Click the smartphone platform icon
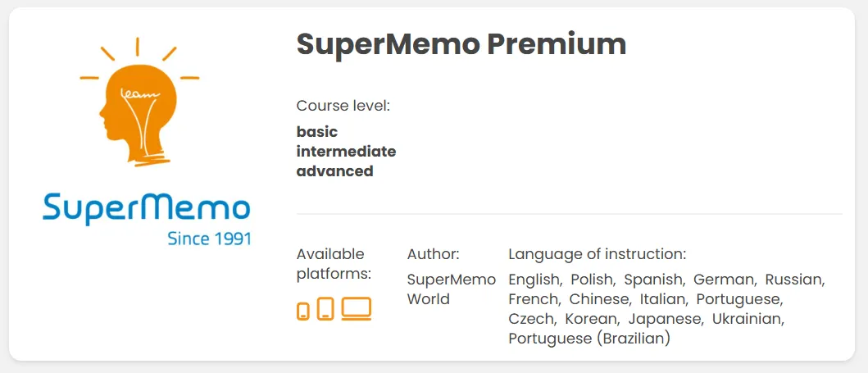868x373 pixels. (x=303, y=312)
